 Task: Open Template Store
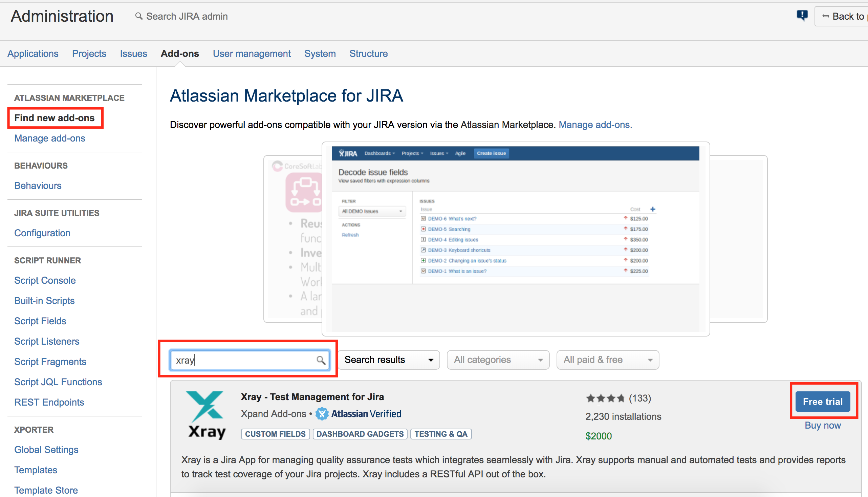coord(46,491)
